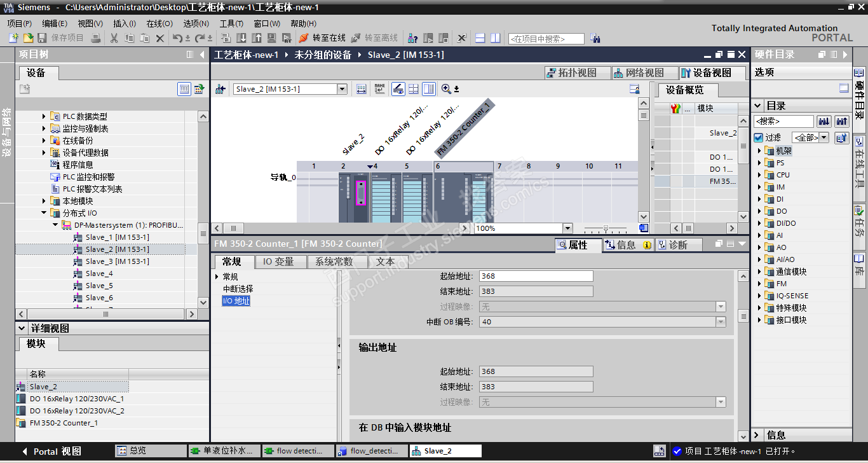Expand the 本地模块 tree node
The width and height of the screenshot is (868, 463).
[44, 201]
